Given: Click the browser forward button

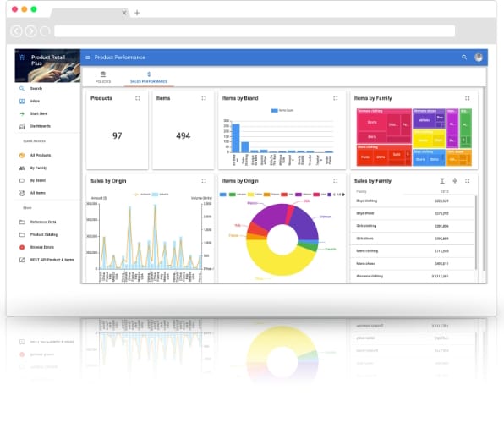Looking at the screenshot, I should click(x=30, y=31).
